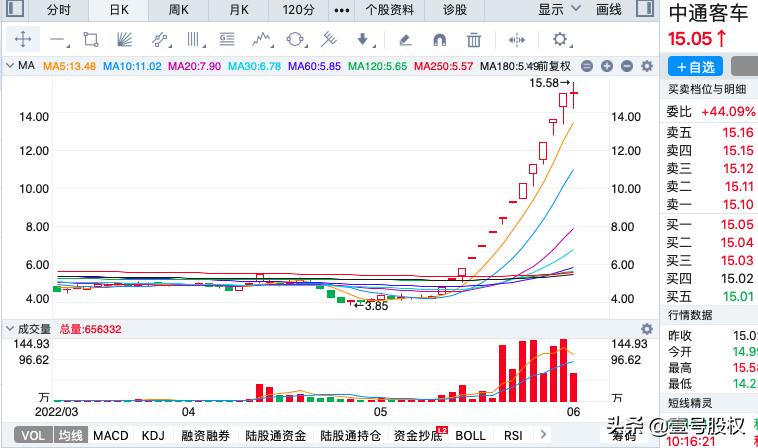
Task: Open the drawing toolbar settings gear
Action: click(560, 40)
